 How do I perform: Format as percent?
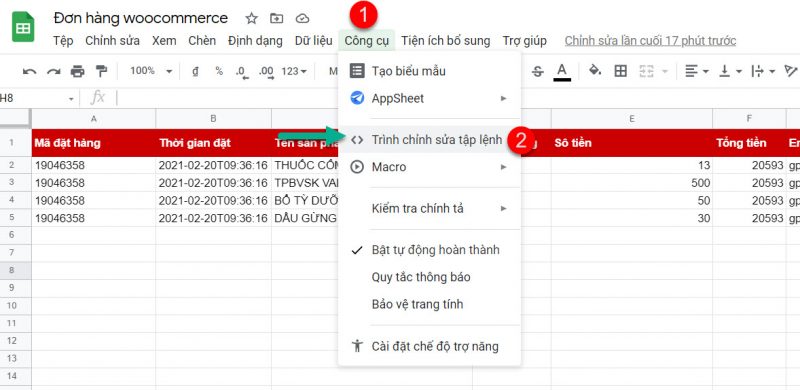[x=219, y=71]
